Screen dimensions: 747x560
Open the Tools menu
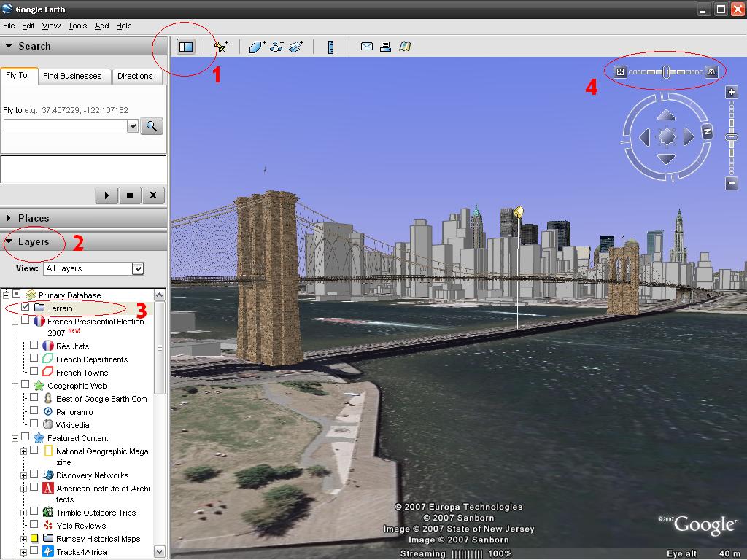pos(77,26)
